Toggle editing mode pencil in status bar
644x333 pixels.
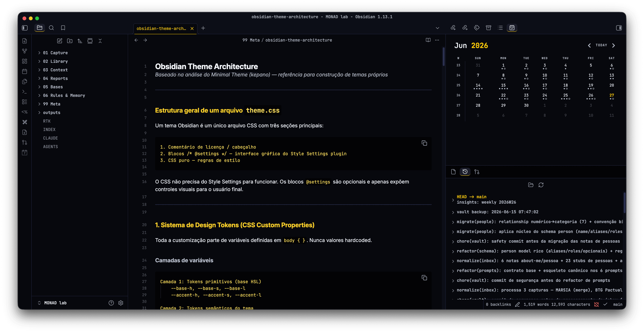(x=517, y=304)
